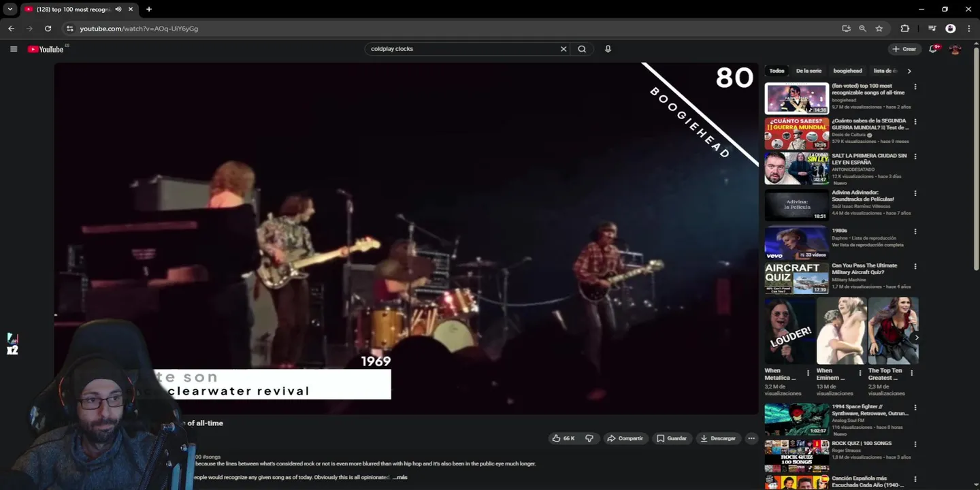980x490 pixels.
Task: View site information icon in address bar
Action: pyautogui.click(x=69, y=29)
